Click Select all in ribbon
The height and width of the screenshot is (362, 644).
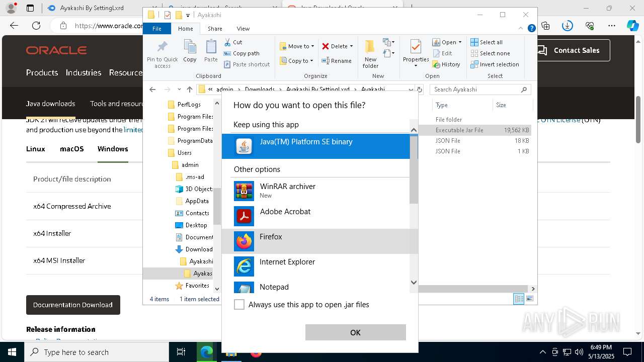(x=487, y=42)
